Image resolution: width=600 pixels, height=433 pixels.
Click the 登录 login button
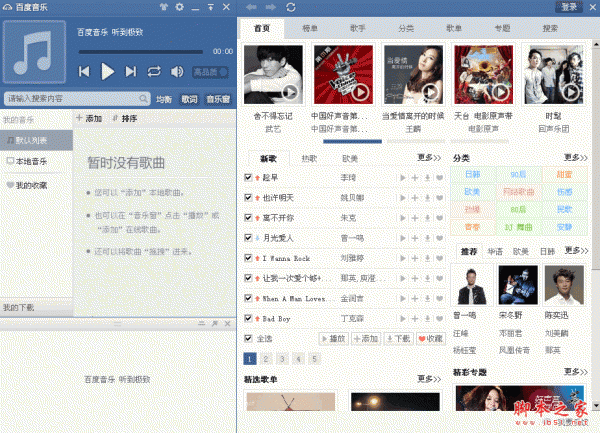coord(569,7)
